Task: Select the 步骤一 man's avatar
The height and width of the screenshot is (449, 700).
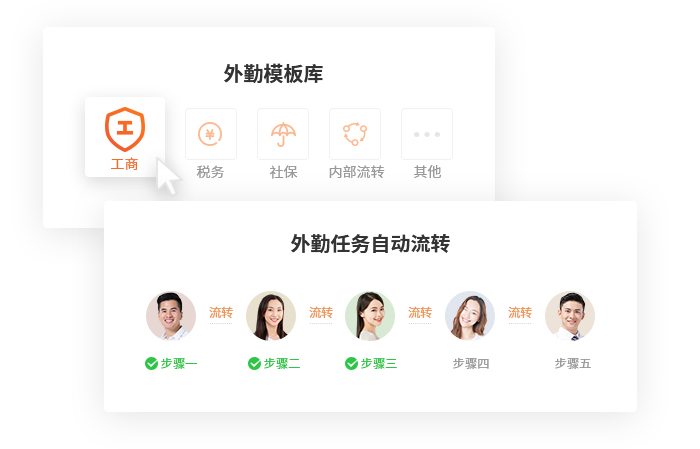Action: pos(171,316)
